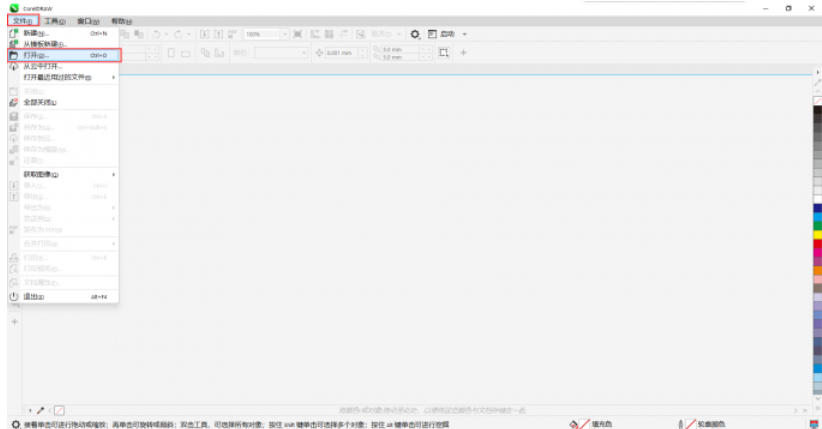Choose 从模板新建 (New from template)

tap(63, 44)
